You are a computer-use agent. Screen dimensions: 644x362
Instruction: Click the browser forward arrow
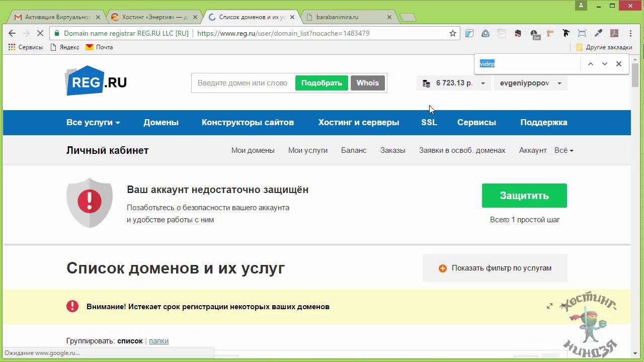[26, 33]
